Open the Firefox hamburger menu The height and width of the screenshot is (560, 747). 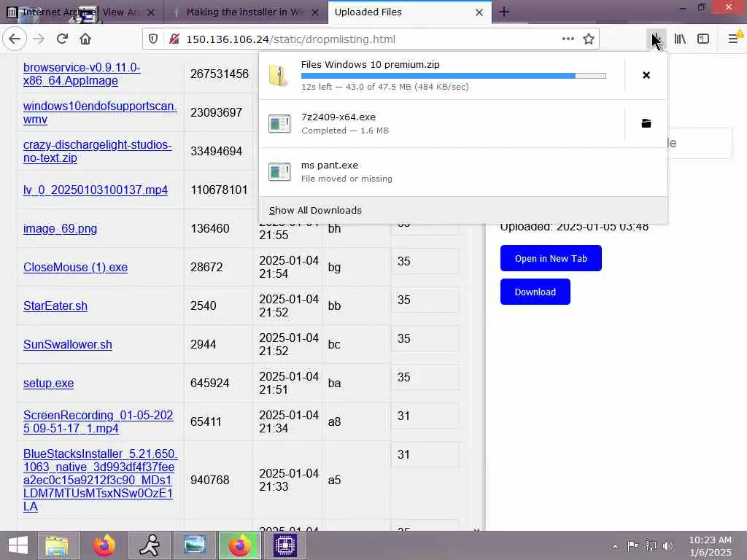click(734, 39)
